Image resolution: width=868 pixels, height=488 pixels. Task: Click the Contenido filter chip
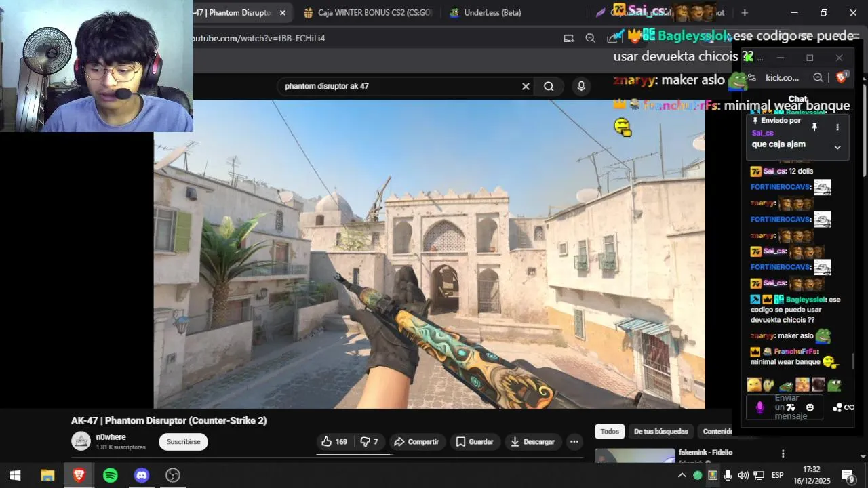coord(717,432)
